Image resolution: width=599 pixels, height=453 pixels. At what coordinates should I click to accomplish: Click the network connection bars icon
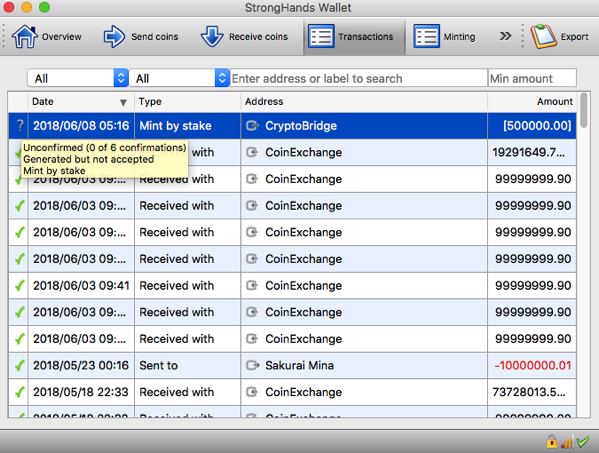(567, 442)
